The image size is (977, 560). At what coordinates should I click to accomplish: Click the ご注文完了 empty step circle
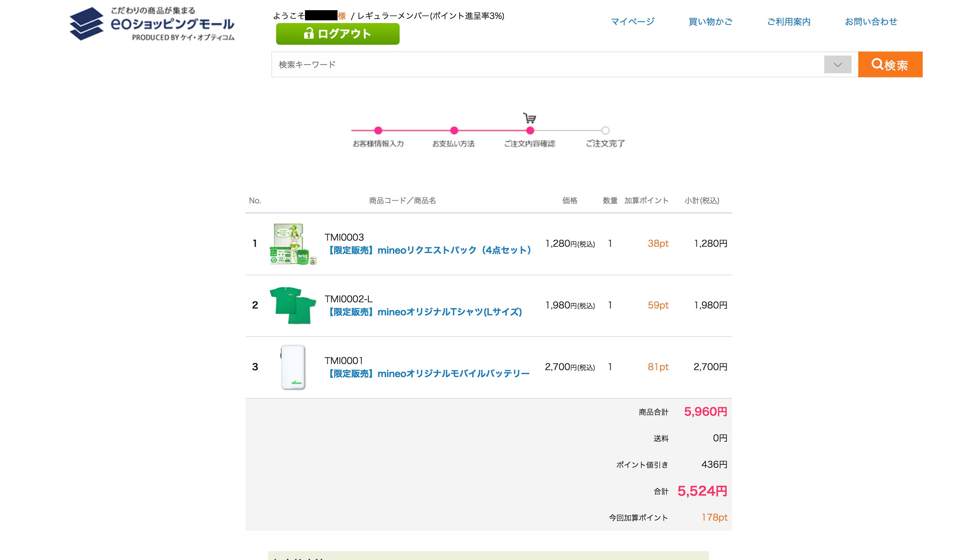pyautogui.click(x=605, y=131)
